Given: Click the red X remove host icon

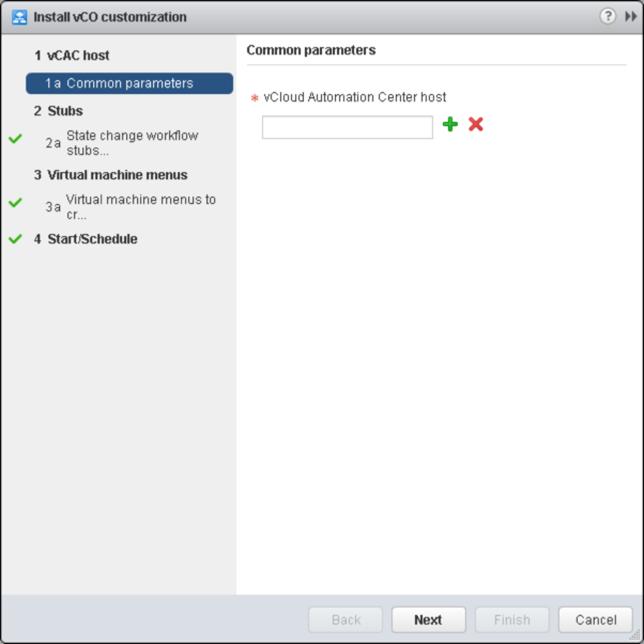Looking at the screenshot, I should (x=475, y=125).
